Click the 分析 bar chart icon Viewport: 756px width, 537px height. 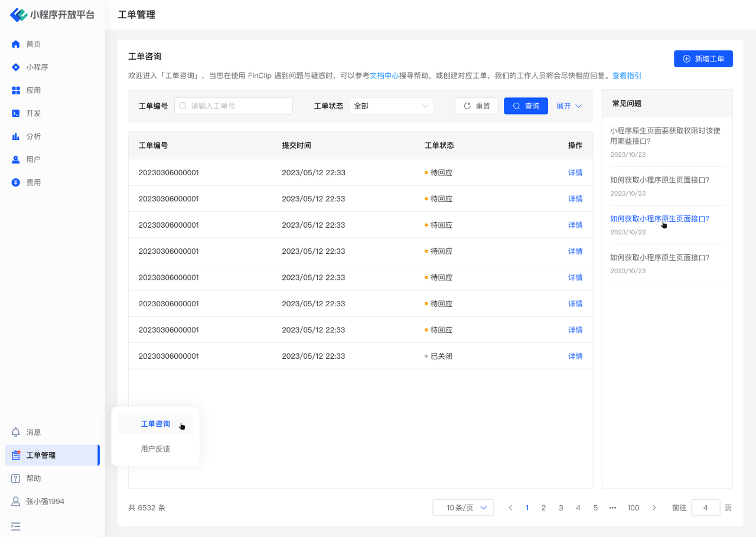[x=16, y=136]
